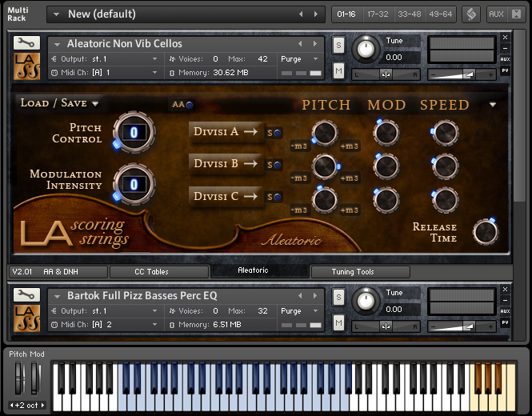The width and height of the screenshot is (532, 416).
Task: Switch to rack page 01-16
Action: click(x=346, y=14)
